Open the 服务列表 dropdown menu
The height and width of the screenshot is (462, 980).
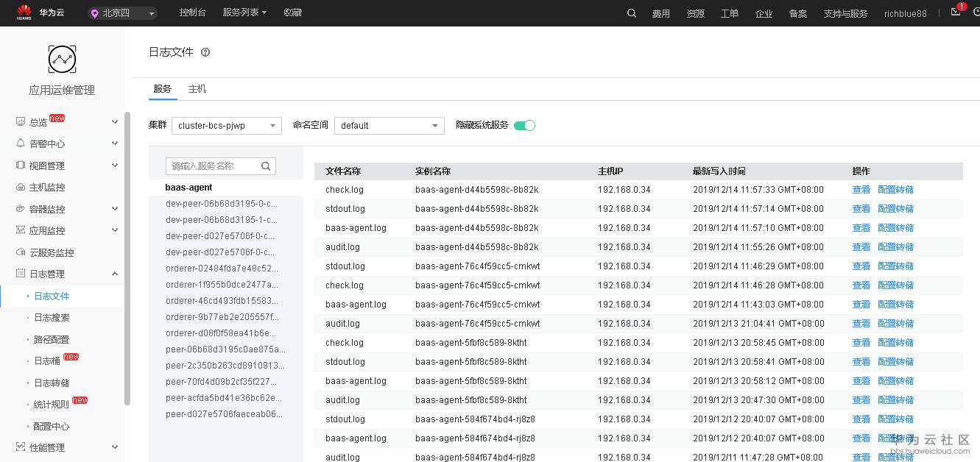(x=244, y=13)
